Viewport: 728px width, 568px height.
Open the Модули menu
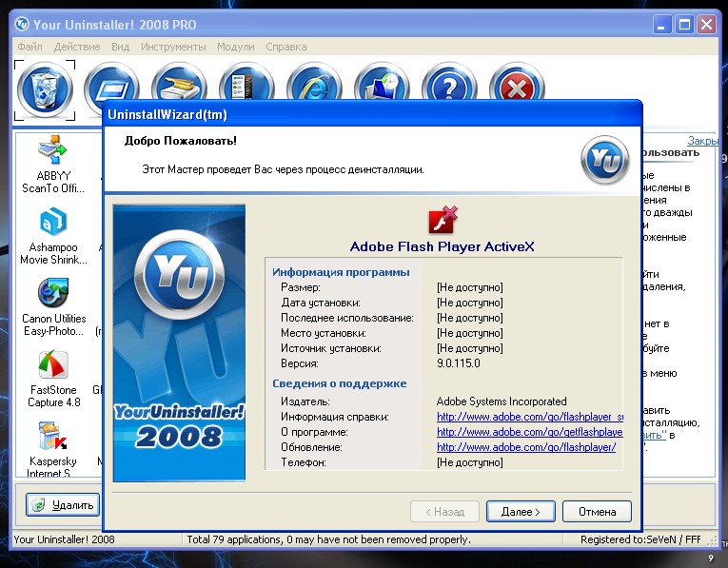236,47
